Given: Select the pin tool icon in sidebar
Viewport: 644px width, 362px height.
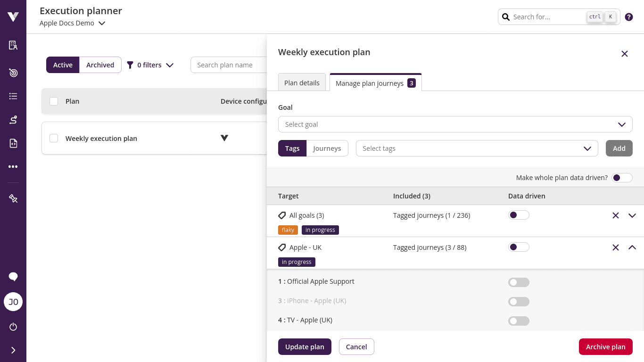Looking at the screenshot, I should (13, 198).
